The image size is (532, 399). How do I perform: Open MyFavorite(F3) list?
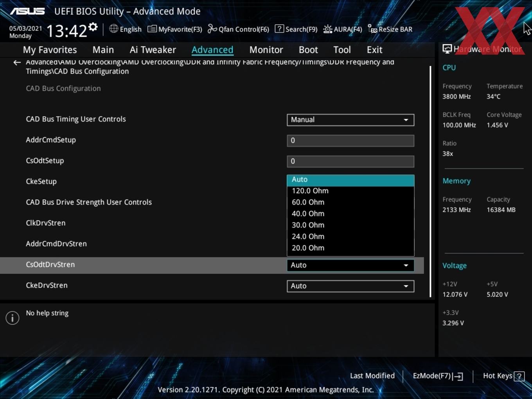(x=175, y=29)
